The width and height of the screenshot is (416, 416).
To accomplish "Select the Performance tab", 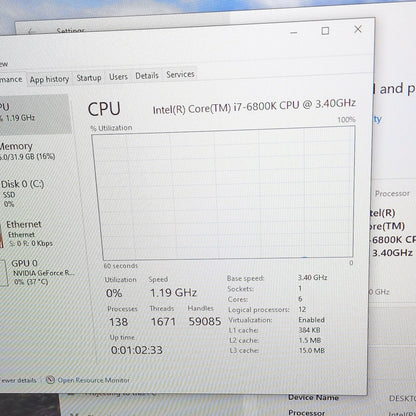I will [x=12, y=80].
